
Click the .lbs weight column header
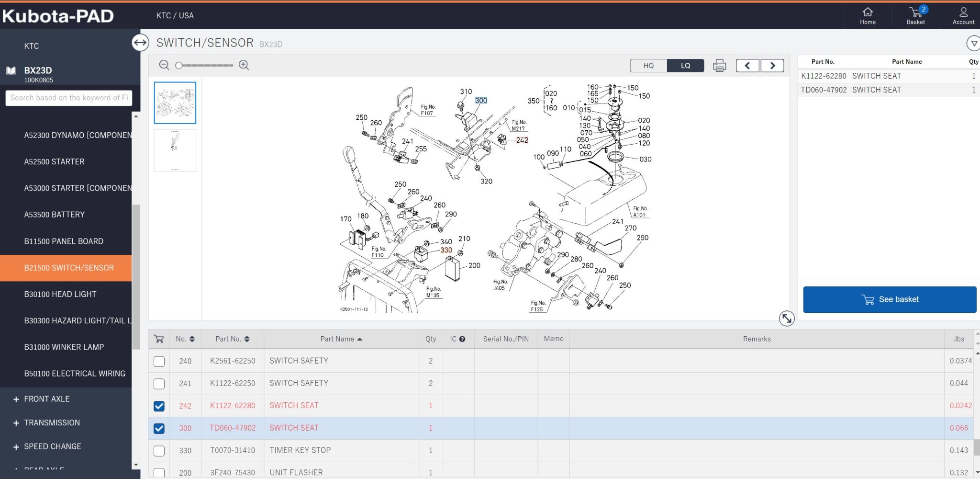click(x=959, y=339)
